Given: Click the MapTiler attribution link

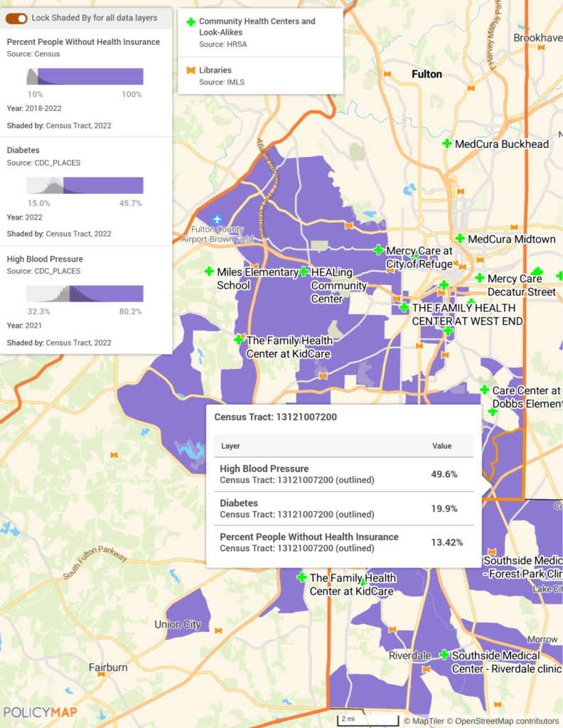Looking at the screenshot, I should click(x=428, y=721).
